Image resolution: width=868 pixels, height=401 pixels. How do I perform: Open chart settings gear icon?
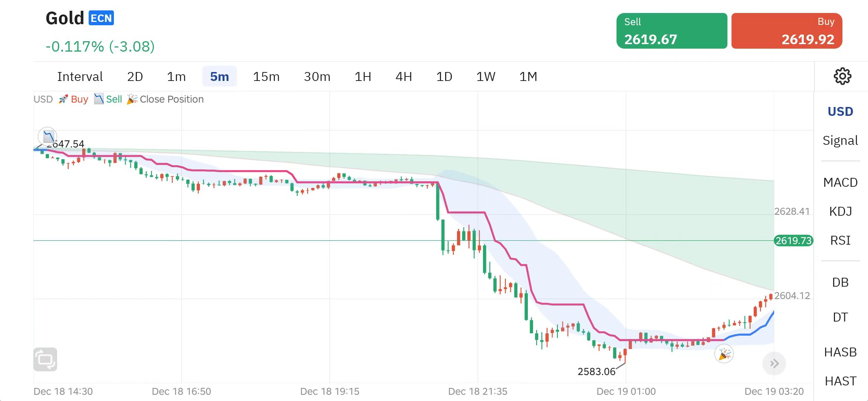[842, 76]
